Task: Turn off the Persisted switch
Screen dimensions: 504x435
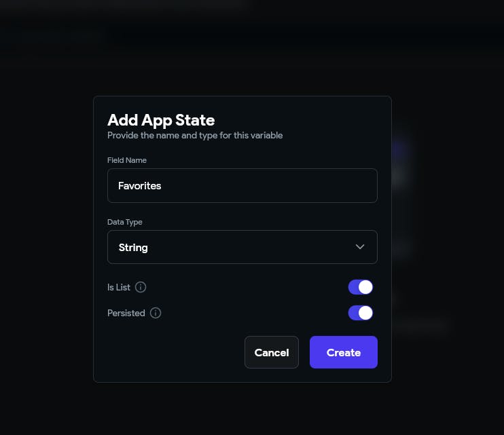Action: (x=360, y=313)
